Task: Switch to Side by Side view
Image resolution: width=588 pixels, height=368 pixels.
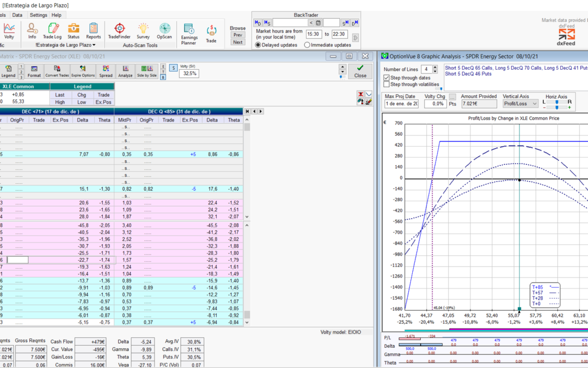Action: 146,71
